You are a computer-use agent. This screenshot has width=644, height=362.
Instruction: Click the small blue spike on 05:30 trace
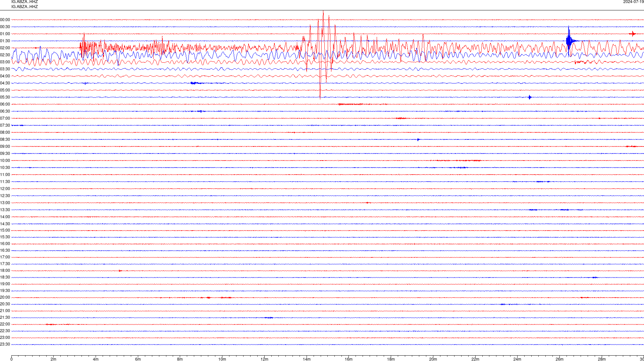pos(530,97)
